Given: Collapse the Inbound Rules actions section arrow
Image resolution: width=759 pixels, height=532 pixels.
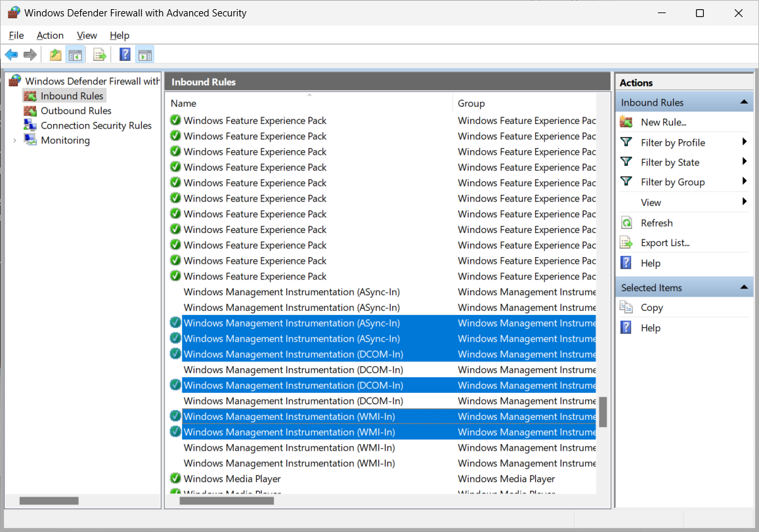Looking at the screenshot, I should point(744,102).
